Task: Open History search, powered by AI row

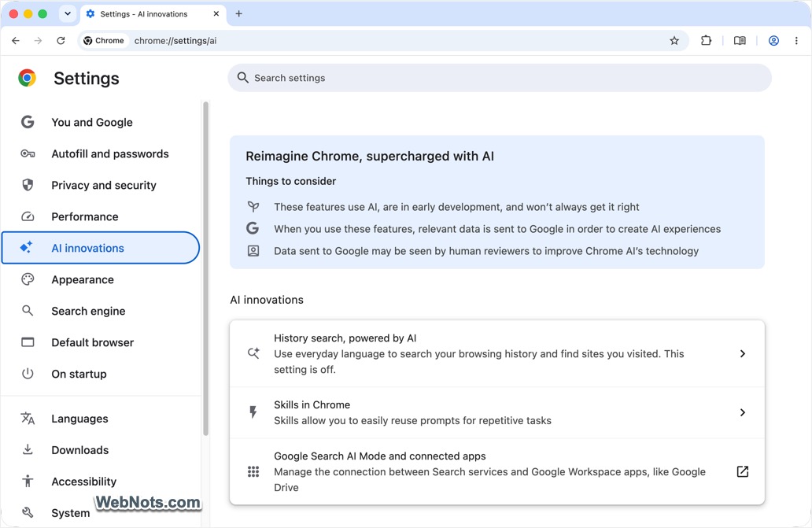Action: 497,353
